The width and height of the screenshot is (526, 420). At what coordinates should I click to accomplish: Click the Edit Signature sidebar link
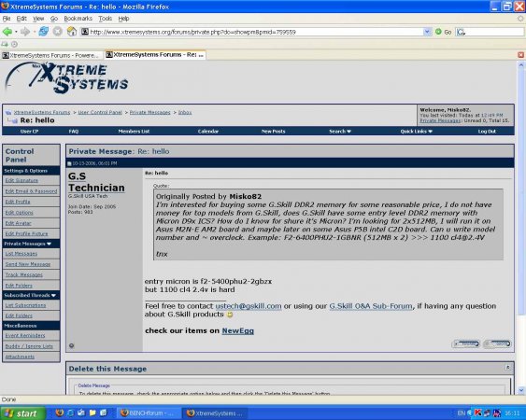pos(21,180)
